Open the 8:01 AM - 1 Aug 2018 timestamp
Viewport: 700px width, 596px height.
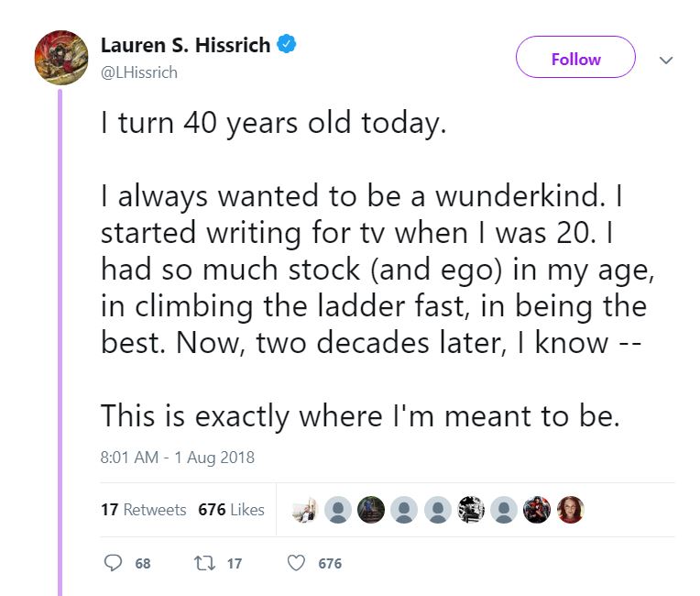[x=177, y=458]
